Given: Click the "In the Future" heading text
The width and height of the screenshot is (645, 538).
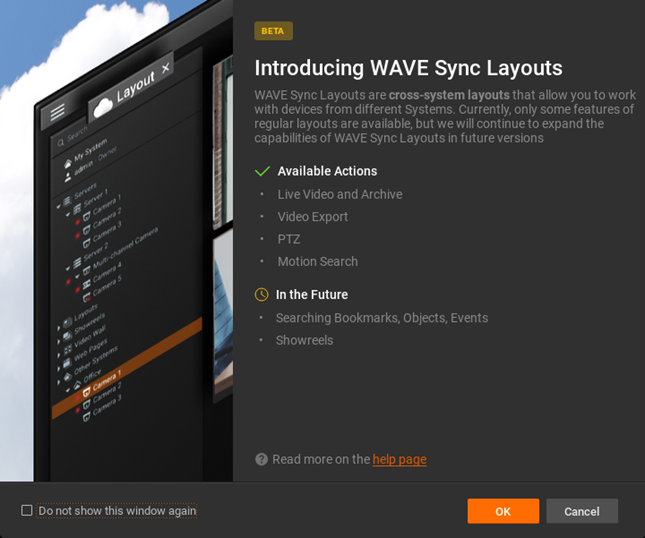Looking at the screenshot, I should click(x=312, y=295).
